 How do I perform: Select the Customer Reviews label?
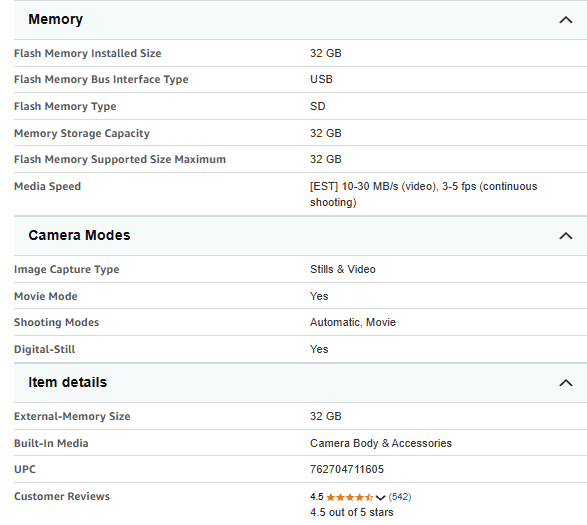[62, 496]
